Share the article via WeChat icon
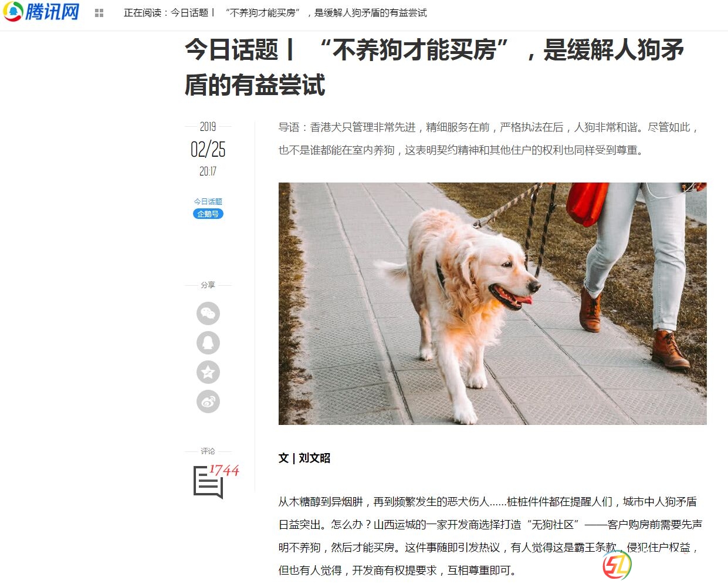 [208, 313]
